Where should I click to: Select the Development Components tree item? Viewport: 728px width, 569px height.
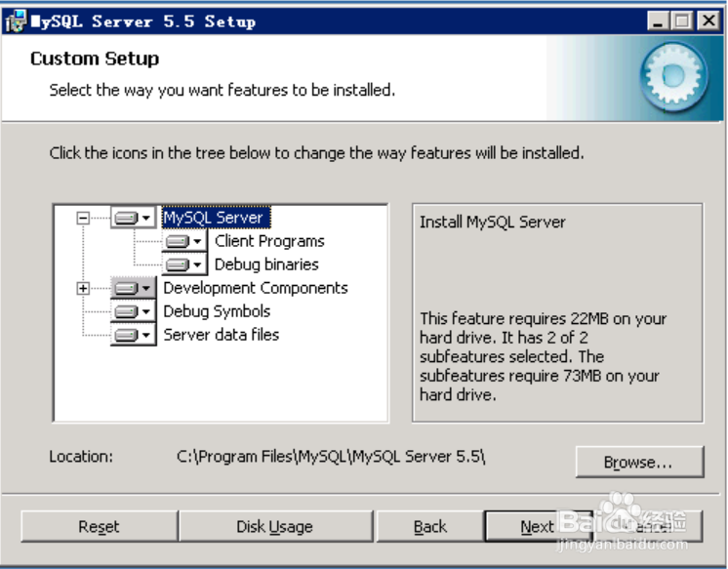(x=256, y=288)
